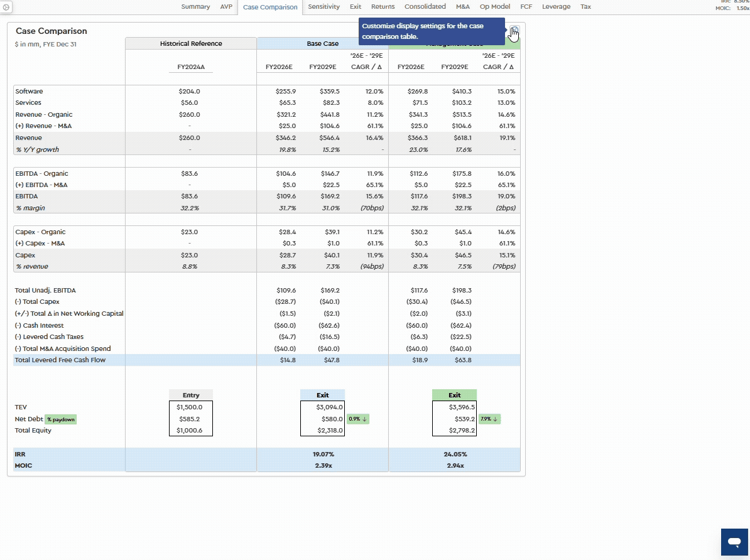Image resolution: width=750 pixels, height=560 pixels.
Task: Switch to the M&A tab
Action: (x=462, y=7)
